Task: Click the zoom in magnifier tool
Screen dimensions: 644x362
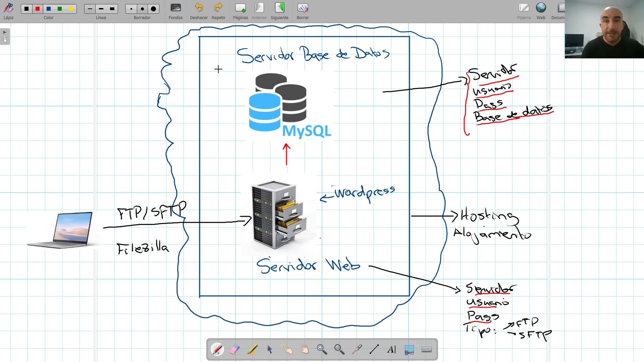Action: tap(322, 350)
